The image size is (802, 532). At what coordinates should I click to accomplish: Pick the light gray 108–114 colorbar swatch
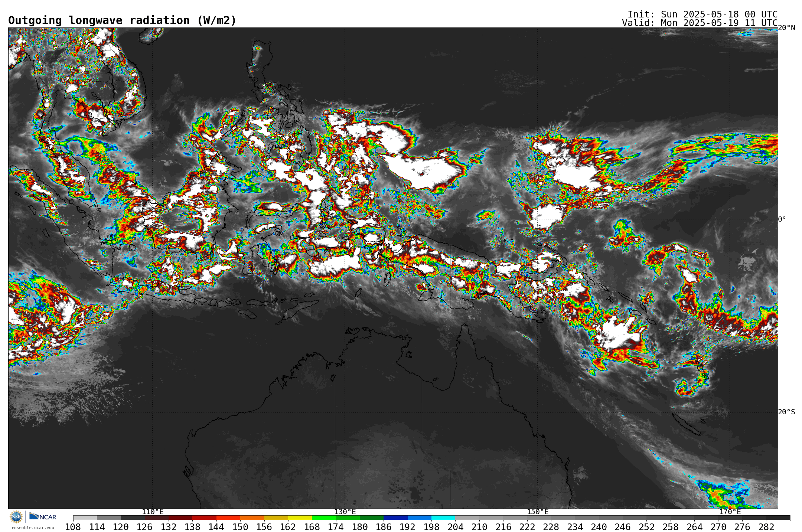pyautogui.click(x=85, y=518)
